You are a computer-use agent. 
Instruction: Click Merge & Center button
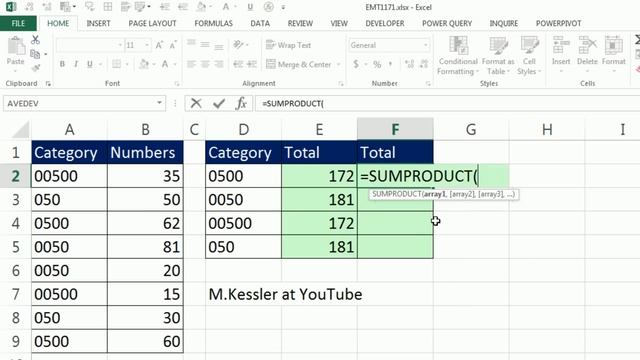(298, 64)
